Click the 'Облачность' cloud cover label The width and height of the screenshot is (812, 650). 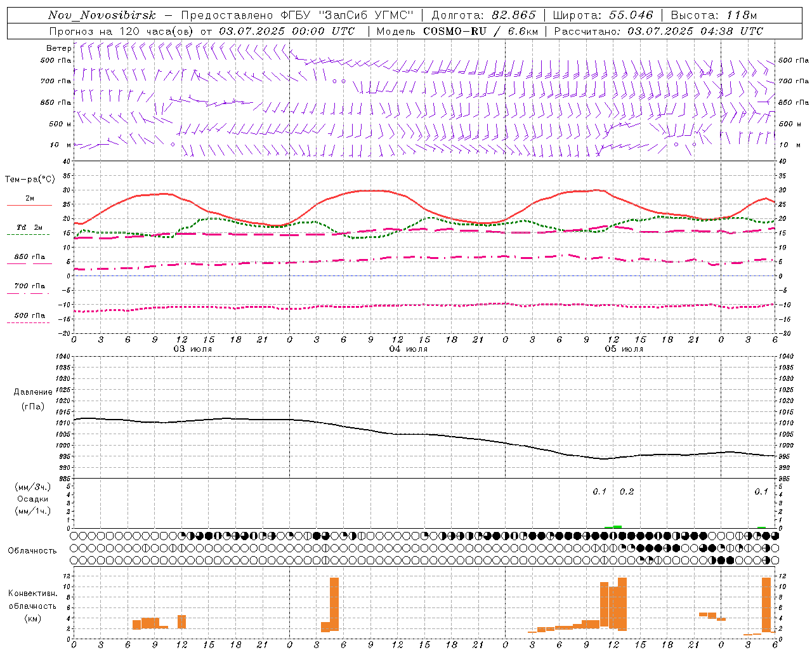click(x=32, y=551)
